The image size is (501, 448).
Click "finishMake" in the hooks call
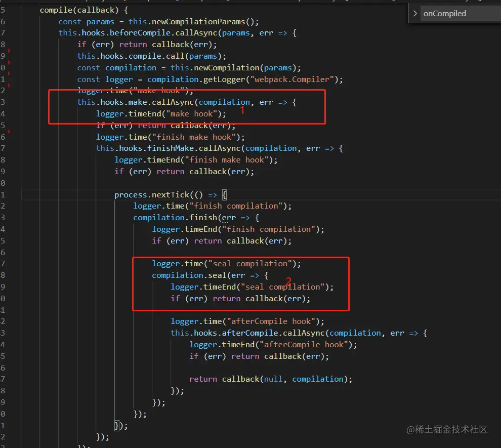171,148
